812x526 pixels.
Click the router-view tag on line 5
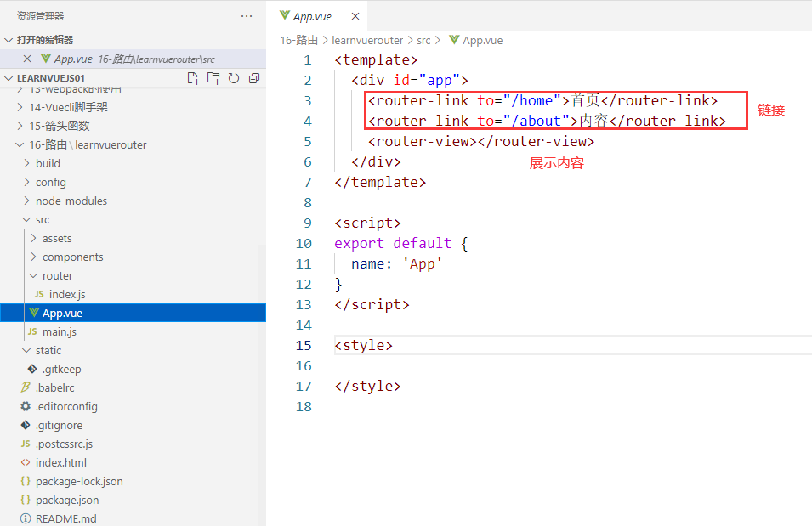coord(481,141)
